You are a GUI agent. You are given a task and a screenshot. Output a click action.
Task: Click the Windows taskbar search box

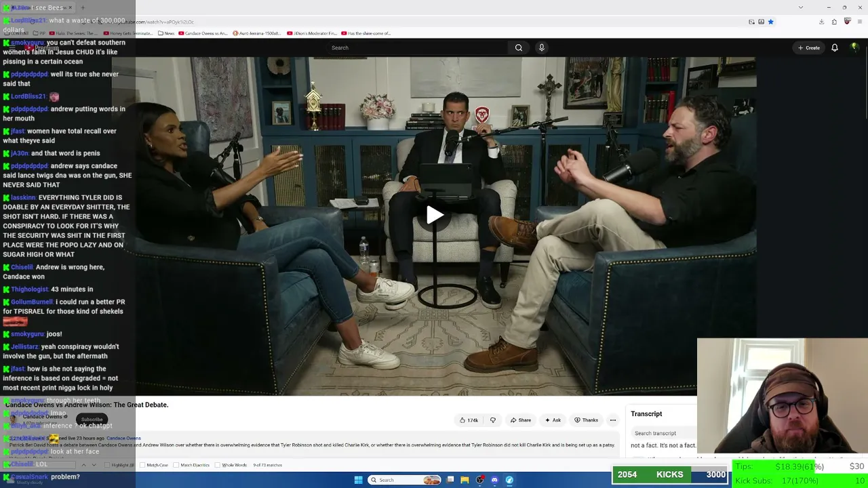tap(405, 480)
